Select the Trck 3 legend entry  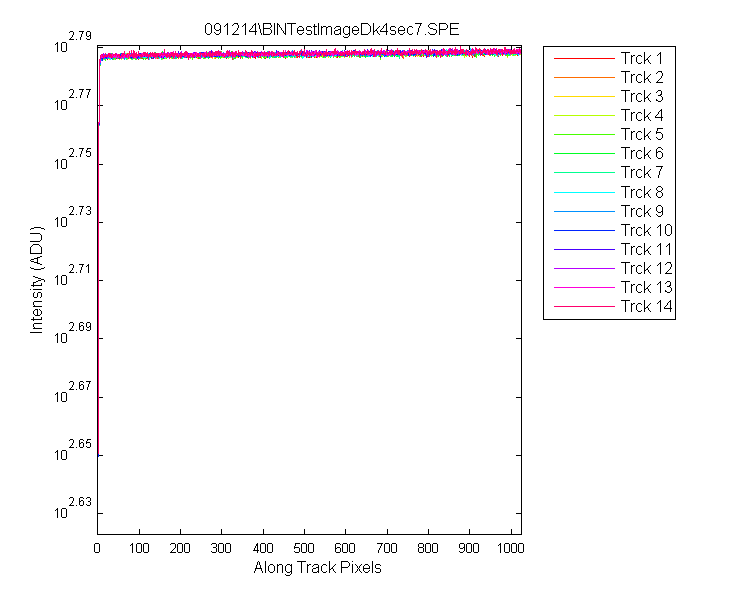(608, 97)
